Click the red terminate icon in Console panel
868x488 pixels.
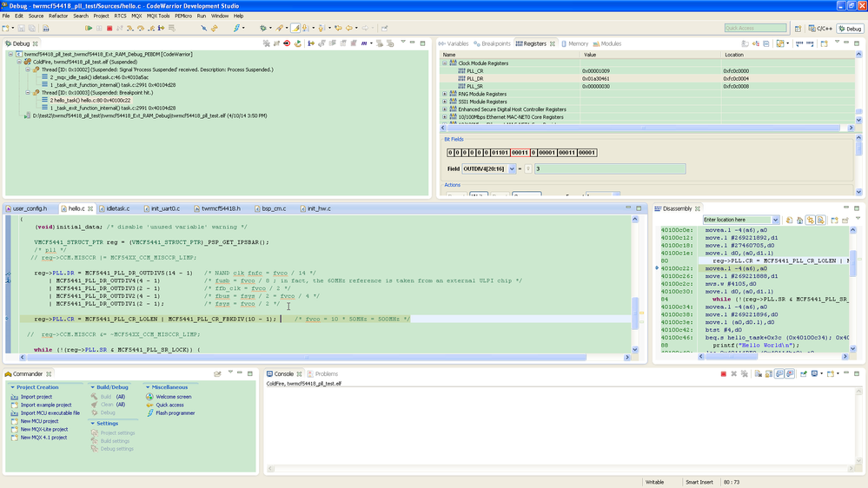click(x=723, y=374)
